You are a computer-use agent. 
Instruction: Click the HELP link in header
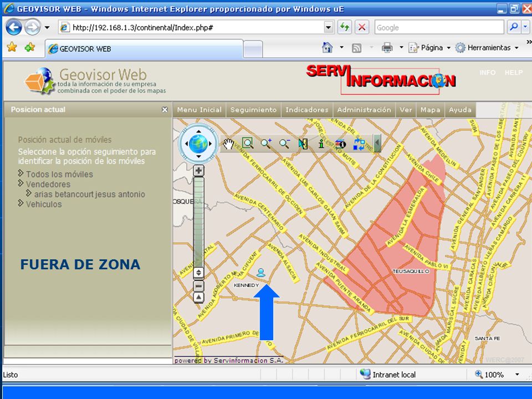[513, 73]
